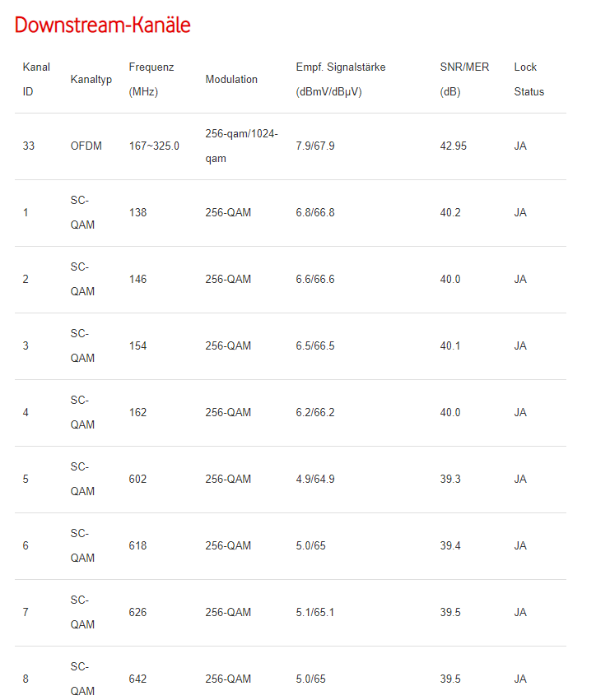Viewport: 596px width, 700px height.
Task: Click the Empf. Signalstärke column header
Action: [341, 79]
